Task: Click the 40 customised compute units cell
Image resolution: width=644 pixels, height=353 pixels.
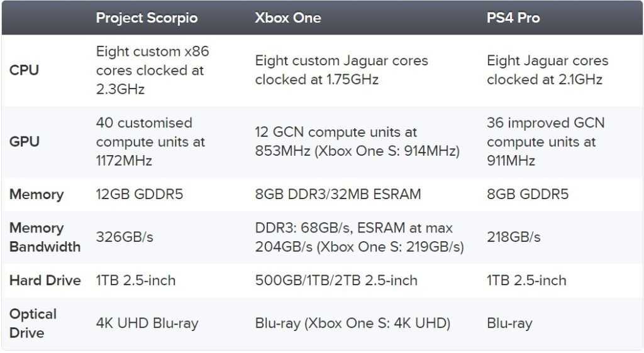Action: click(x=150, y=142)
